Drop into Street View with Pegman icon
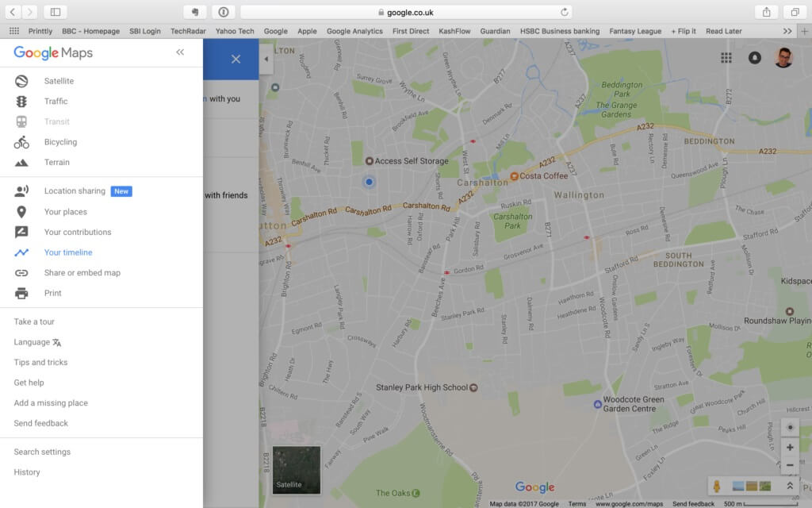This screenshot has width=812, height=508. coord(716,486)
